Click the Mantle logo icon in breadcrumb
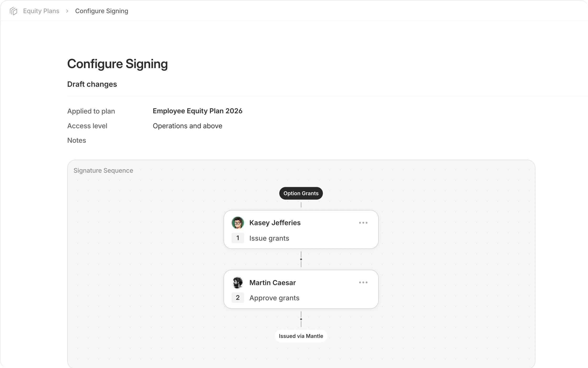 pyautogui.click(x=13, y=11)
